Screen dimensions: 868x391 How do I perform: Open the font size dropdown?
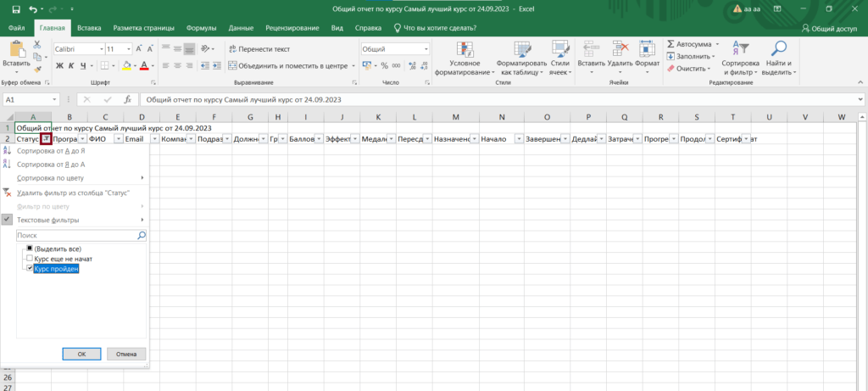(129, 48)
